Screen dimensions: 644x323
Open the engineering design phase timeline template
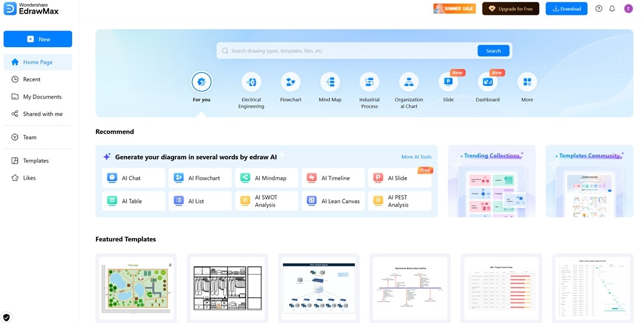coord(410,288)
